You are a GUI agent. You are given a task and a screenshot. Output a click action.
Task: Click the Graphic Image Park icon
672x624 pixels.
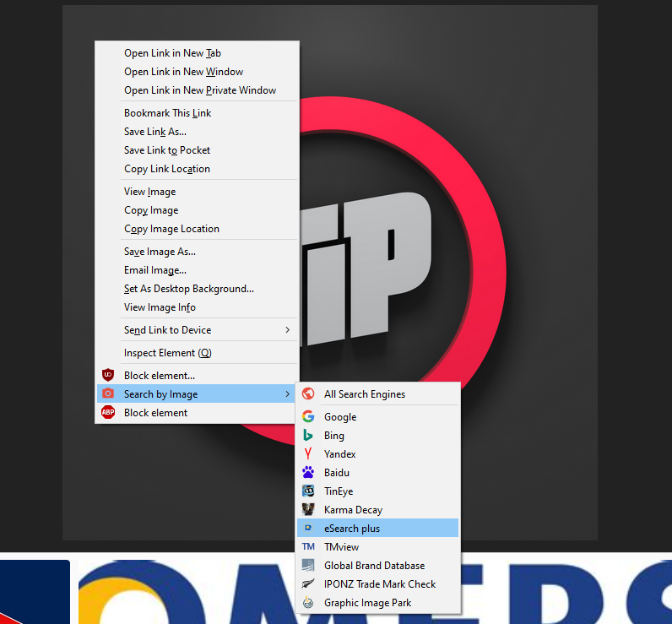[308, 602]
